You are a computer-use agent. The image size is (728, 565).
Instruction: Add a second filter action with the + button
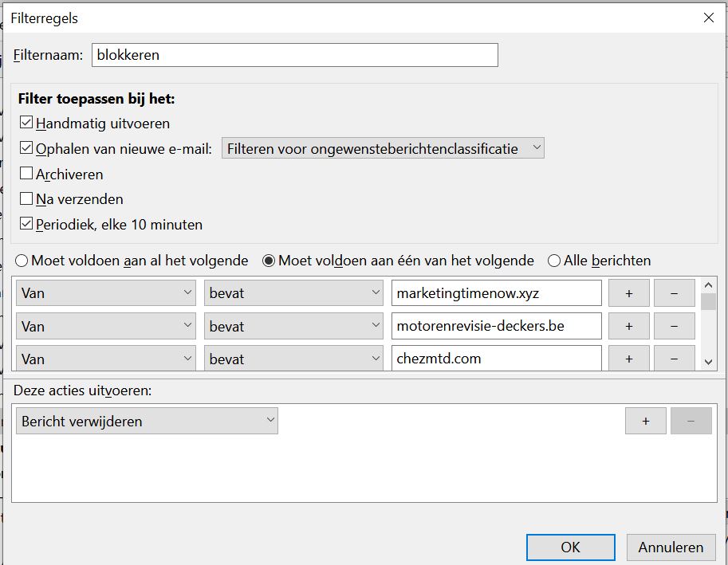point(645,420)
